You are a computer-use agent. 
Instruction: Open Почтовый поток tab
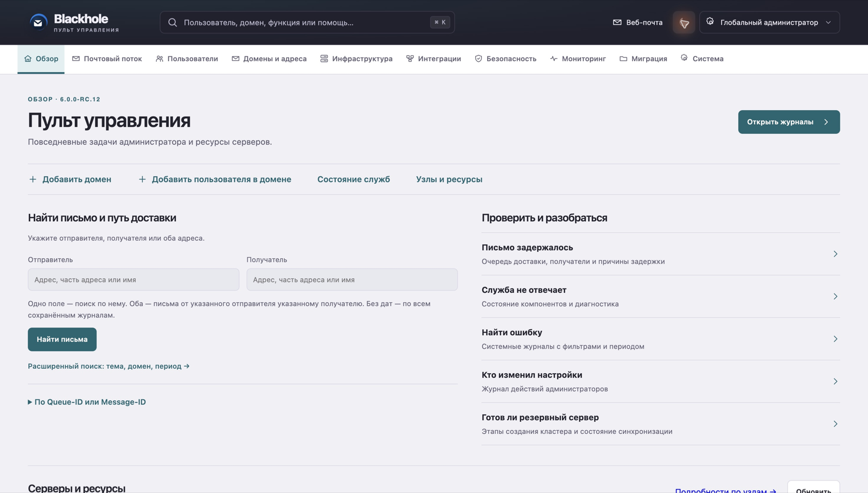107,59
